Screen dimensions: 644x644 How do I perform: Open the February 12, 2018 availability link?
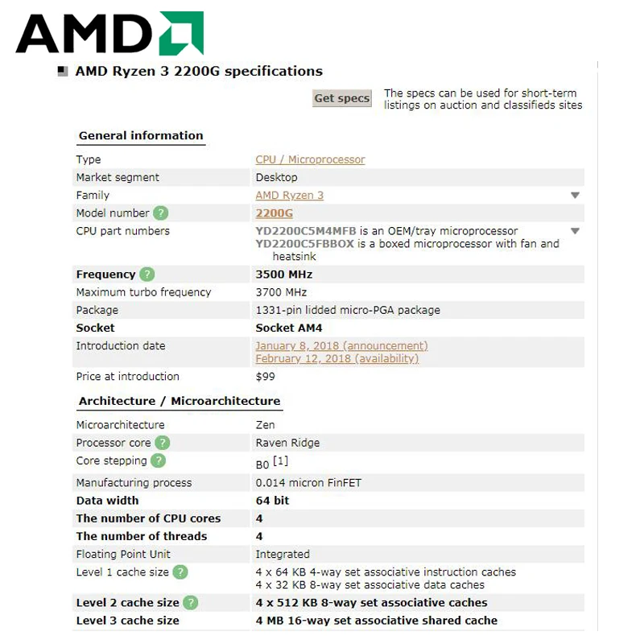click(337, 358)
